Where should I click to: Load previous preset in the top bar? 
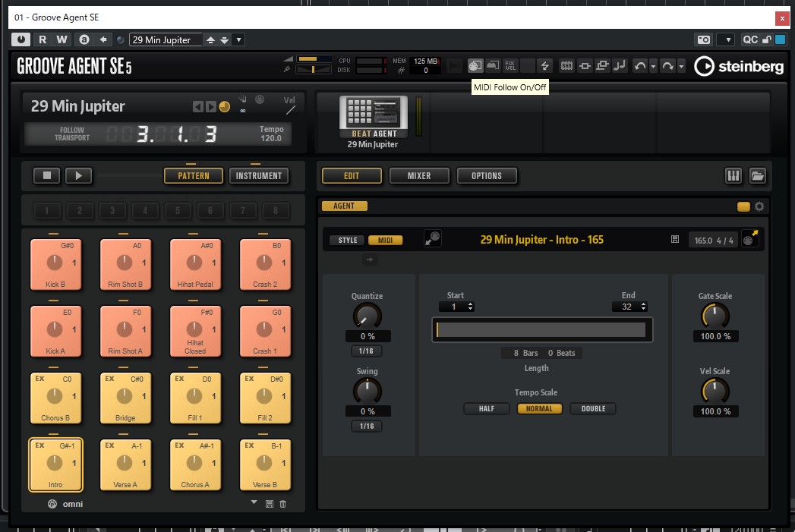[210, 40]
